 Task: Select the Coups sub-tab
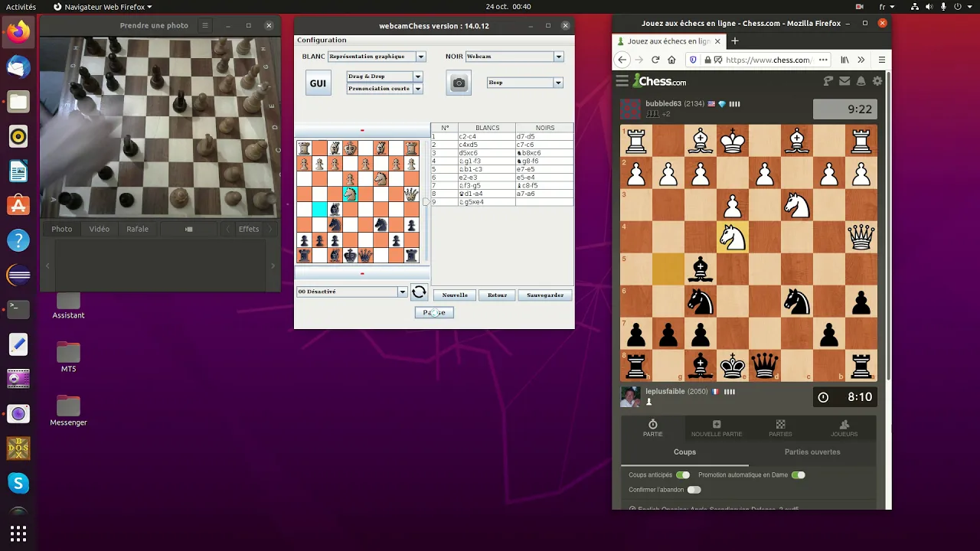pyautogui.click(x=684, y=452)
